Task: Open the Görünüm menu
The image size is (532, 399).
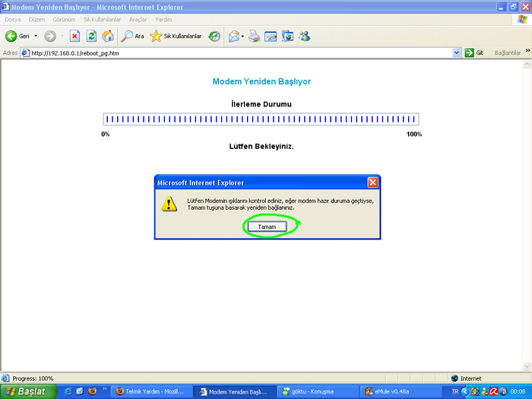Action: [x=64, y=20]
